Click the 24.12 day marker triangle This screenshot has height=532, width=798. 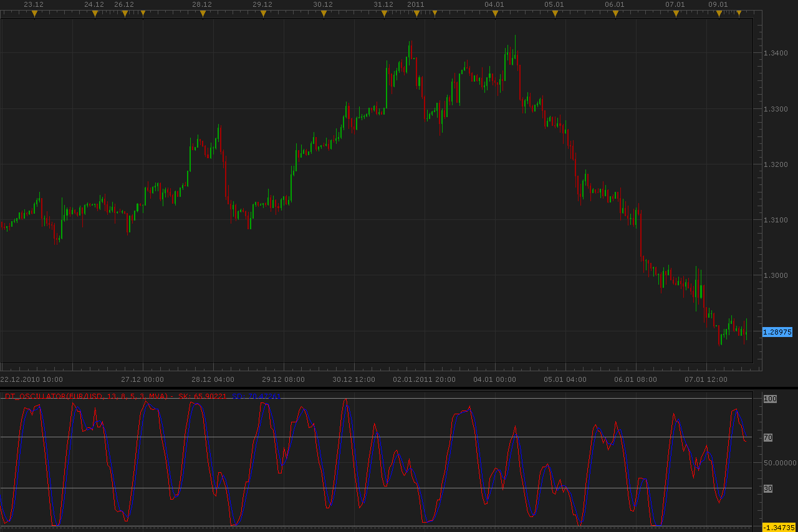(x=95, y=13)
